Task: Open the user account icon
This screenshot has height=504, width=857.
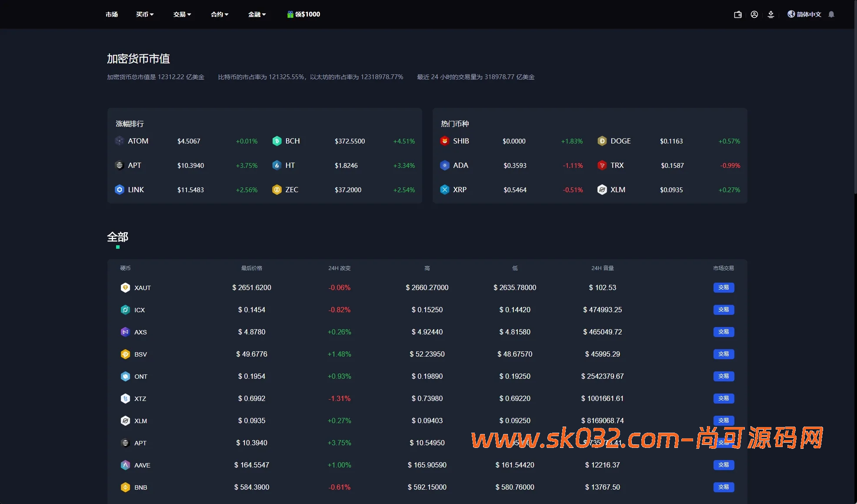Action: click(x=754, y=14)
